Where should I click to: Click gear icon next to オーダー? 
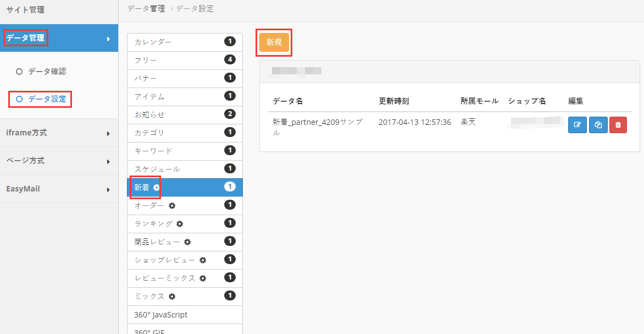[x=172, y=205]
